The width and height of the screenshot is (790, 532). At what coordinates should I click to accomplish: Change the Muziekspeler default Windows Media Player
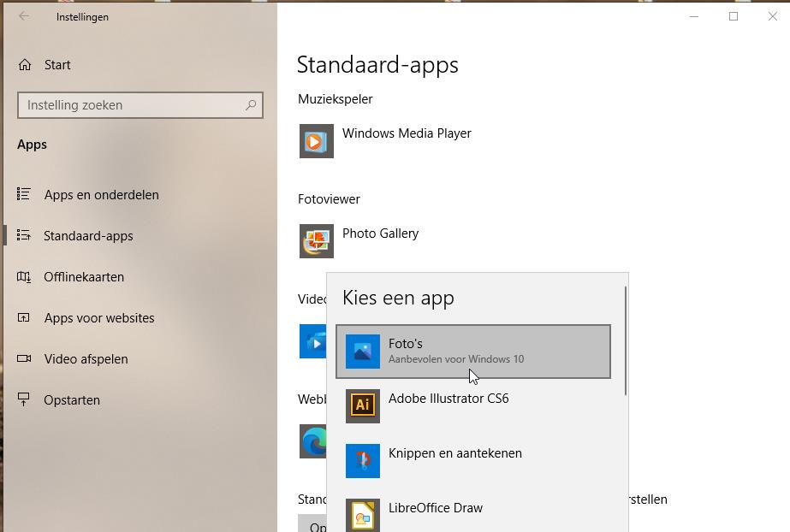407,133
